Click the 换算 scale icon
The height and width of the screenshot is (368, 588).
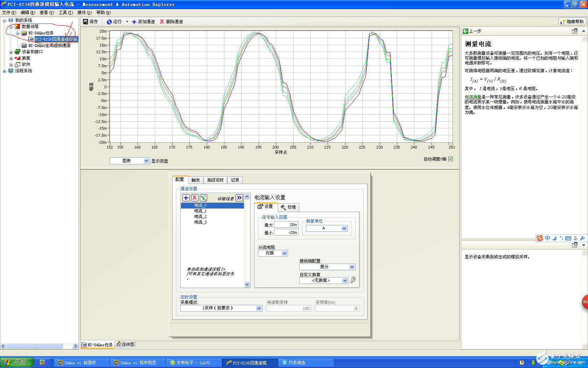17,58
